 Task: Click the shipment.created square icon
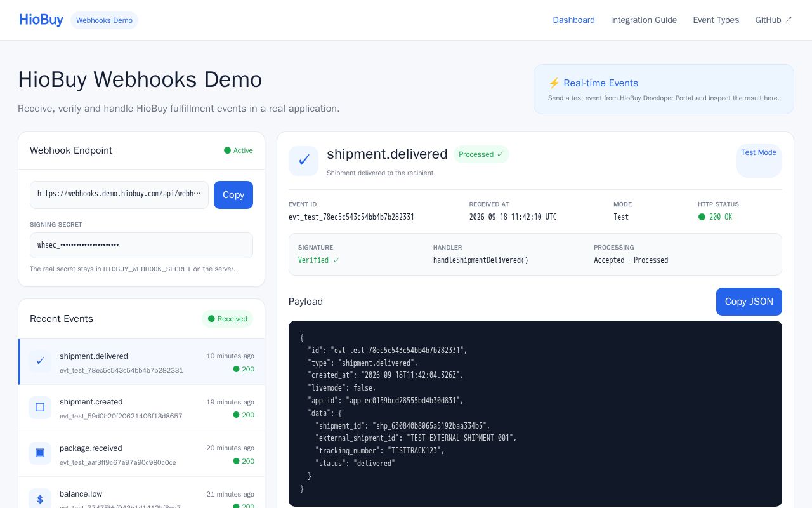click(40, 407)
